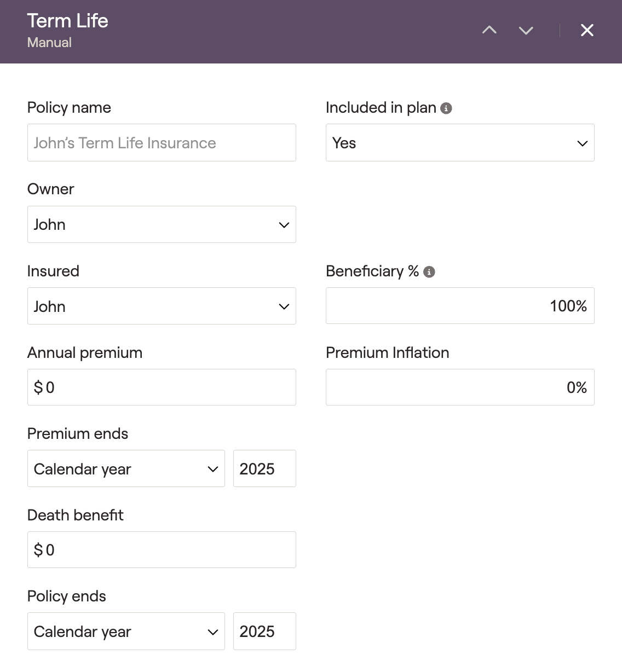Open the Insured dropdown
The height and width of the screenshot is (672, 622).
point(162,306)
